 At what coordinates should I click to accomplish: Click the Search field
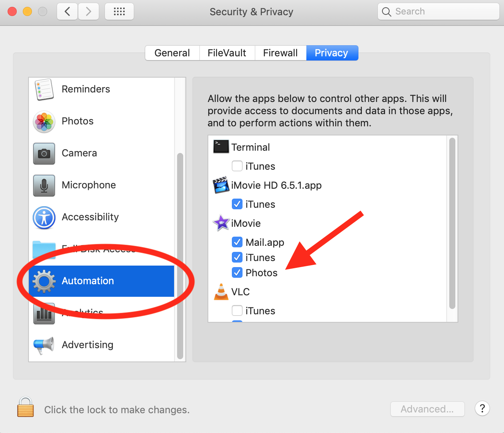[x=439, y=11]
